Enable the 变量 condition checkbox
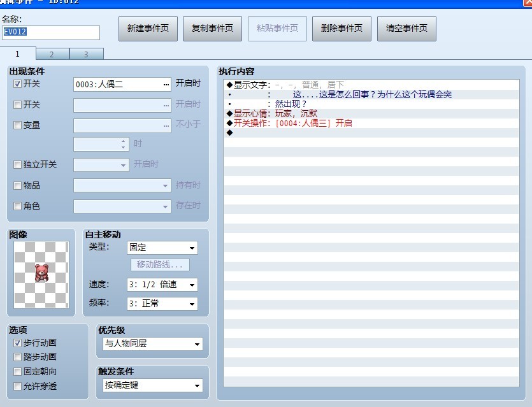 [x=17, y=125]
